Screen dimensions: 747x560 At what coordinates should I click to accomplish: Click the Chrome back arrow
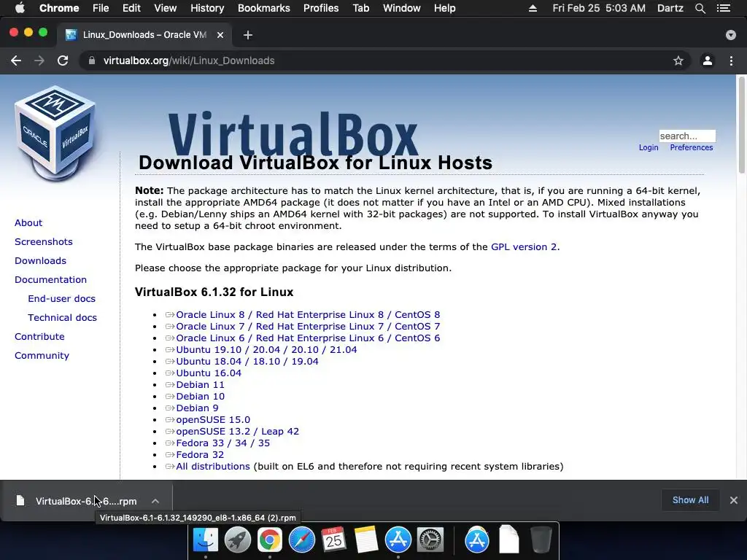point(16,61)
